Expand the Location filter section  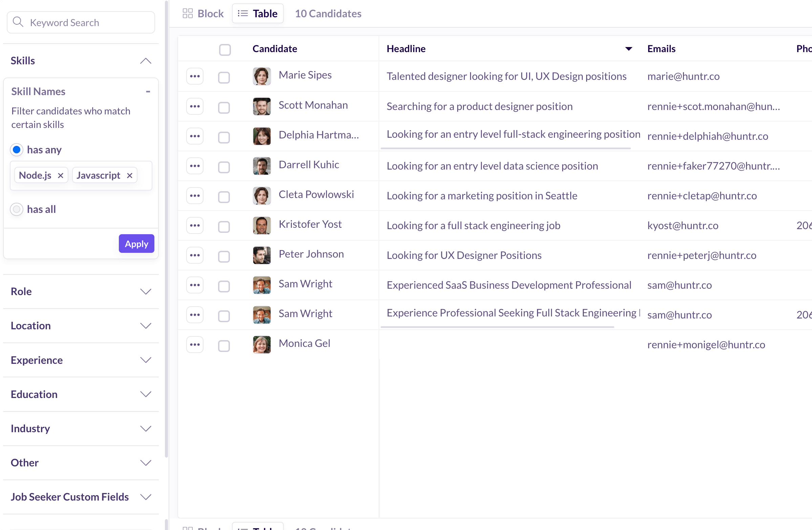click(x=145, y=326)
